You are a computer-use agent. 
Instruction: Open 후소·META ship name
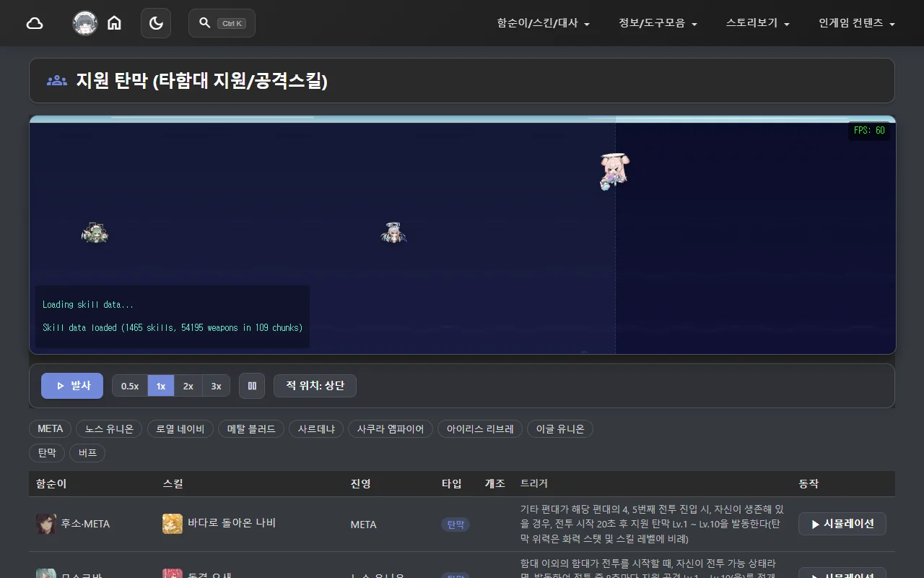pyautogui.click(x=85, y=524)
